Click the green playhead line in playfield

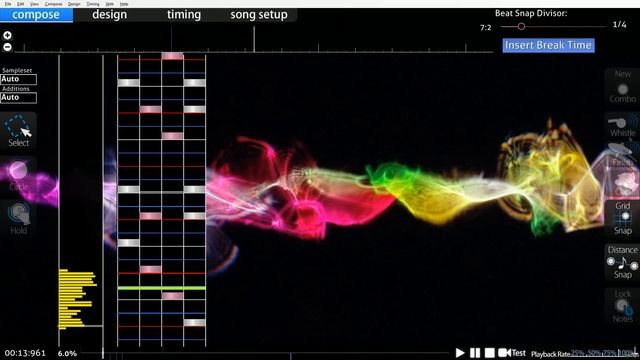(162, 288)
